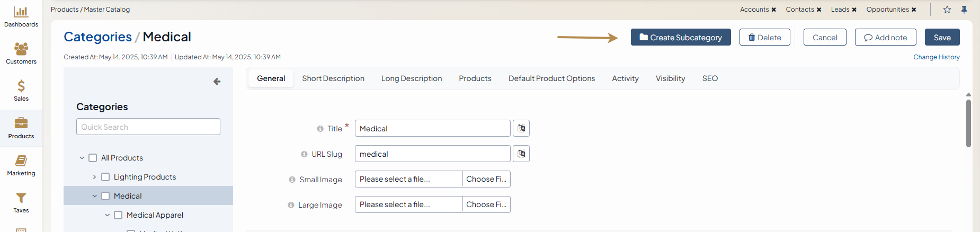
Task: Tick the Medical Apparel checkbox
Action: pos(118,215)
